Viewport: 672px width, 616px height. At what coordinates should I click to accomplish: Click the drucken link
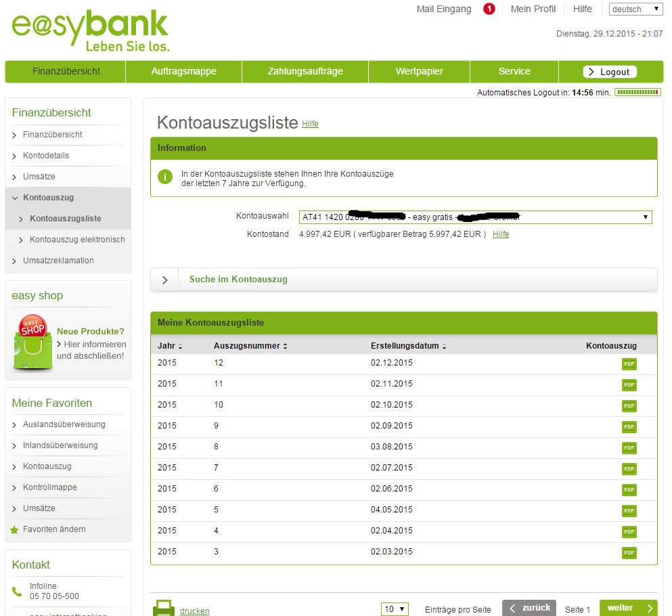195,611
